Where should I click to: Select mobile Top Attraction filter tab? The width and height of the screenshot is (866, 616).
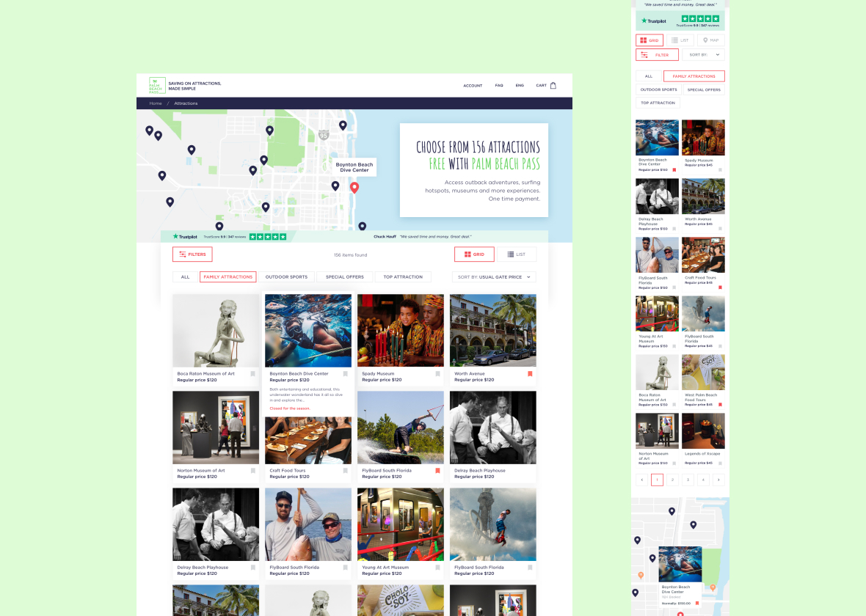coord(658,103)
